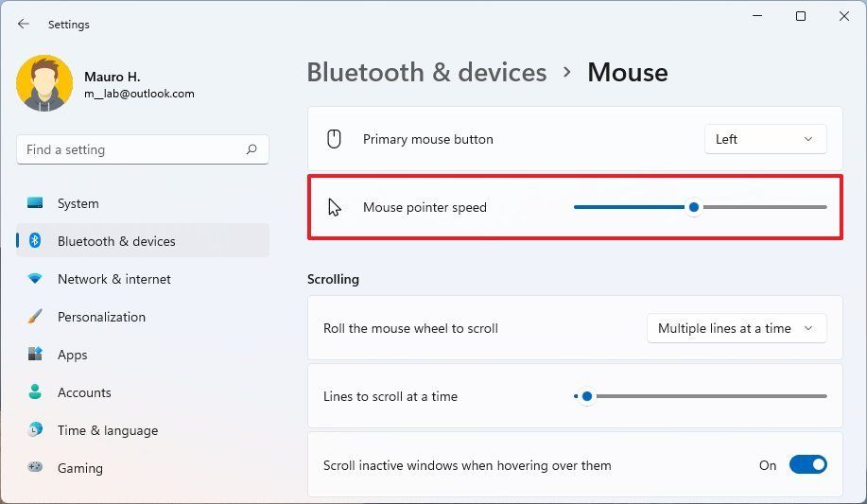Screen dimensions: 867x504
Task: Click the Time & language globe icon
Action: 35,429
